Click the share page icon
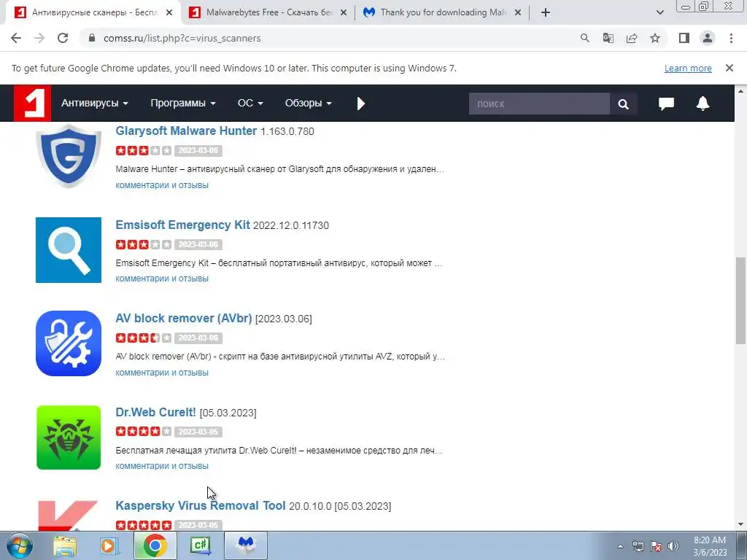The image size is (747, 560). point(632,38)
